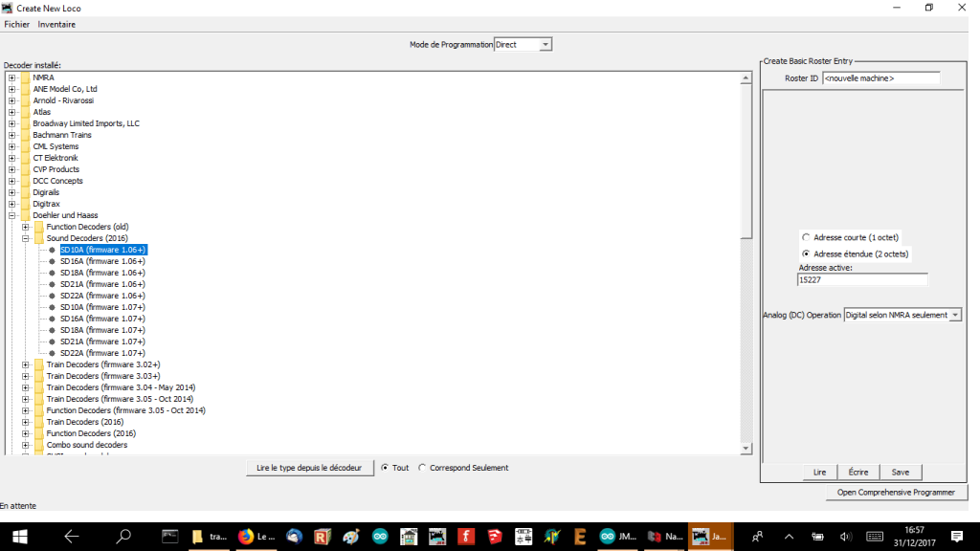This screenshot has width=980, height=551.
Task: Click the Roster ID text field
Action: [x=880, y=77]
